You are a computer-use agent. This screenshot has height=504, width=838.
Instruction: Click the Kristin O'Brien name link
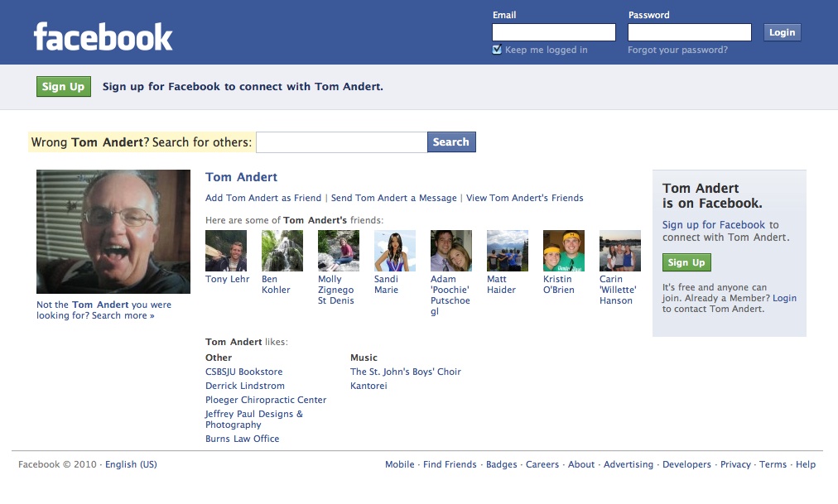(558, 285)
